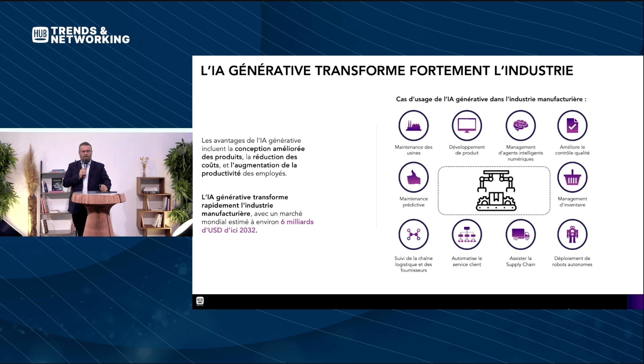Click the slide title about IA générative
The height and width of the screenshot is (364, 644).
coord(386,70)
